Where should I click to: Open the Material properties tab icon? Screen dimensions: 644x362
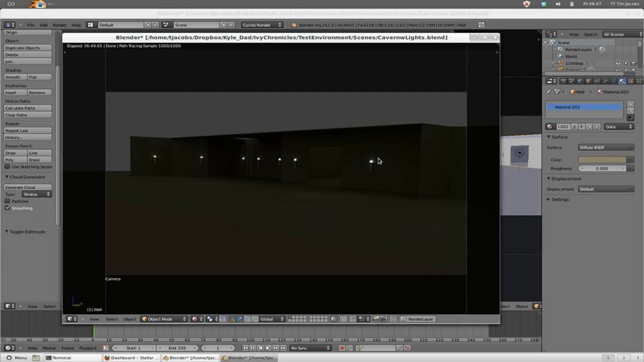click(622, 81)
